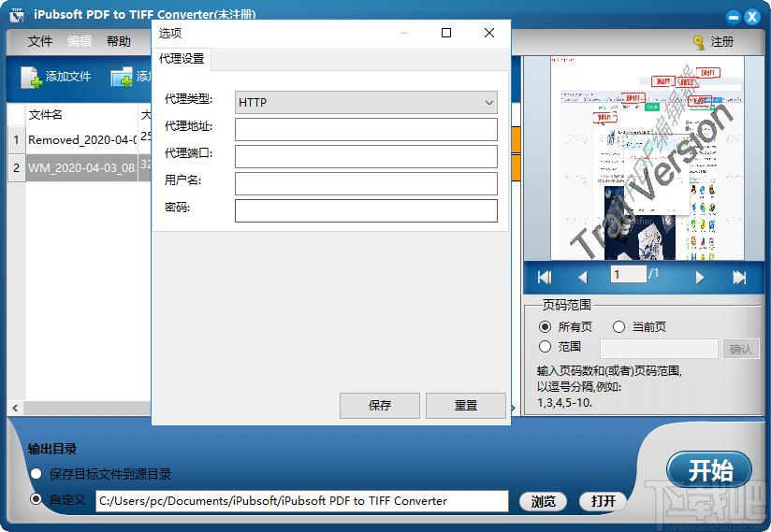
Task: Go to previous page in preview
Action: (x=583, y=278)
